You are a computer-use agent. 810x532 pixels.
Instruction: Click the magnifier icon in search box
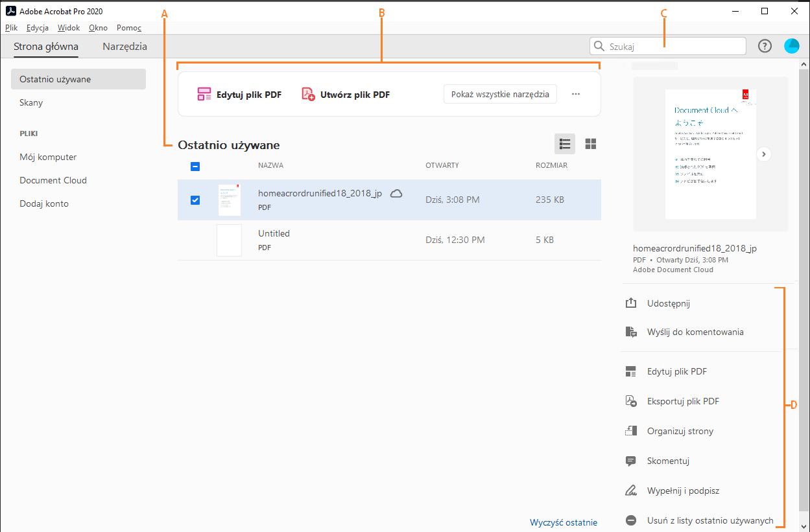tap(599, 46)
